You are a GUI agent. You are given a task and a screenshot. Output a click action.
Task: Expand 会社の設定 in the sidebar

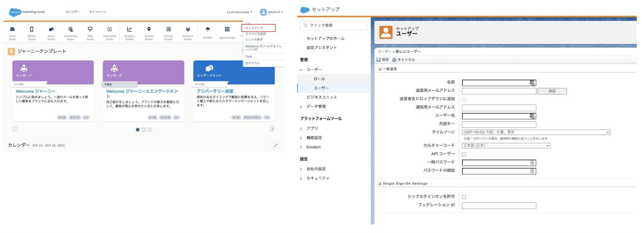tap(301, 169)
